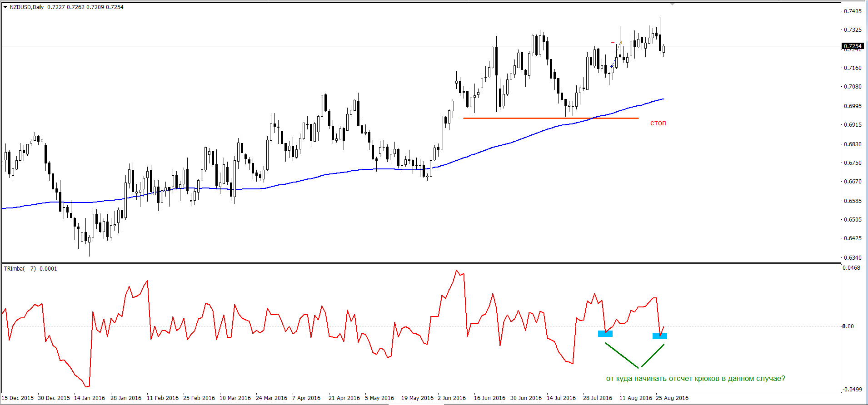Screen dimensions: 868x405
Task: Click the 30 Dec 2015 date label
Action: tap(54, 398)
